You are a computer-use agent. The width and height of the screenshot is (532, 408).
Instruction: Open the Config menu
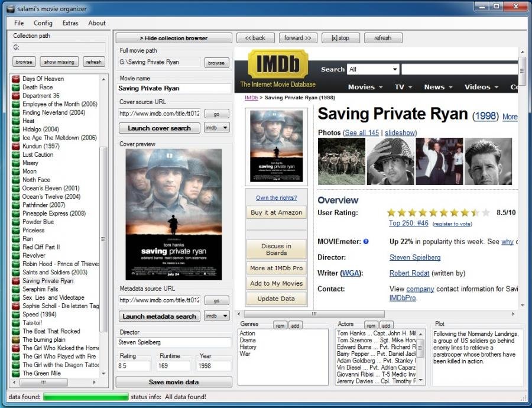43,23
